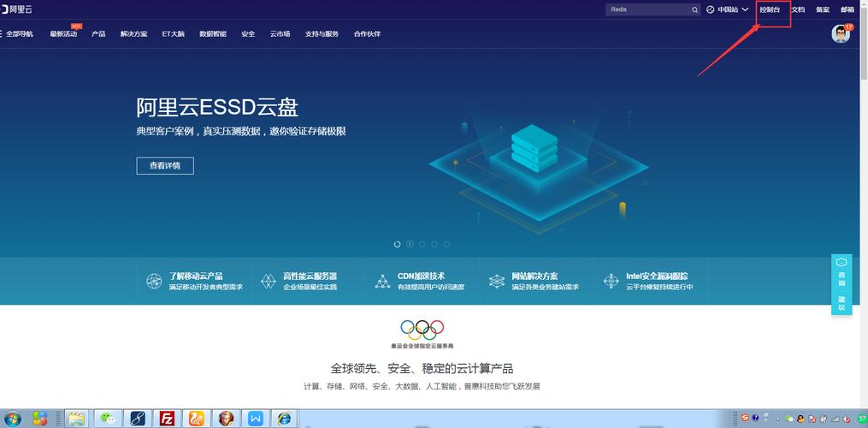Click the 阿里云 logo

tap(16, 9)
